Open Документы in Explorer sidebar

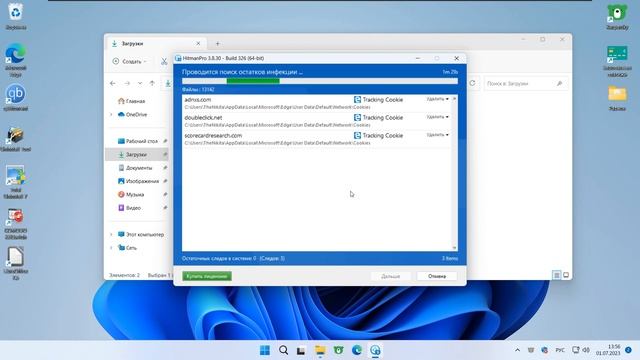pyautogui.click(x=135, y=168)
